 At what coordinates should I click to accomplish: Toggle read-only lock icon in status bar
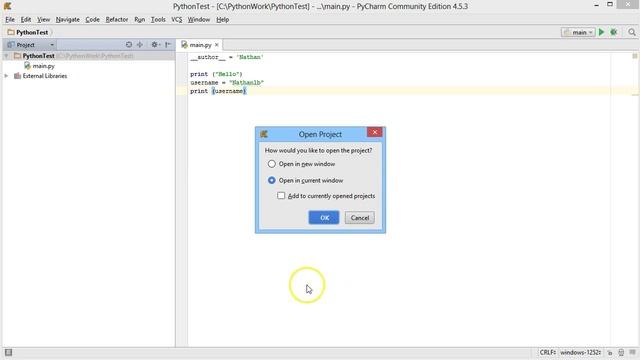pos(610,352)
